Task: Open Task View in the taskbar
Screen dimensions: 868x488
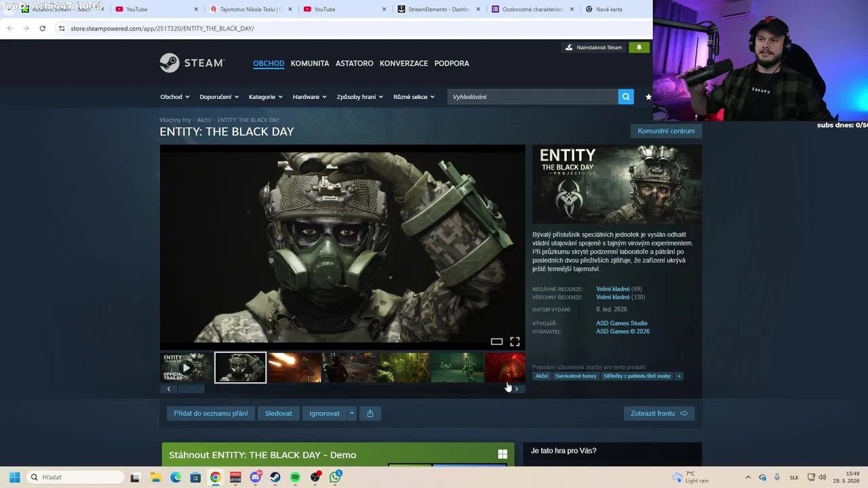Action: (135, 477)
